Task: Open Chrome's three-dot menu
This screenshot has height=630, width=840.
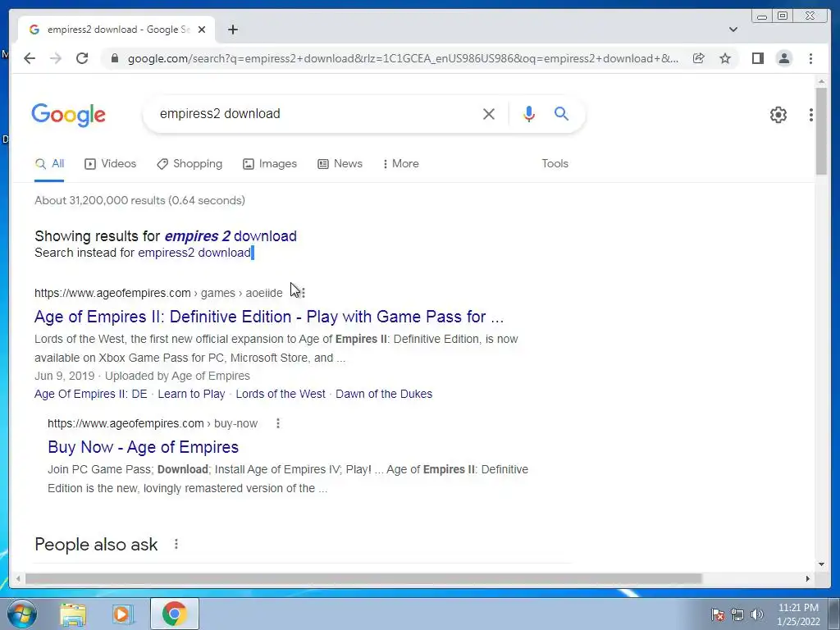Action: (811, 58)
